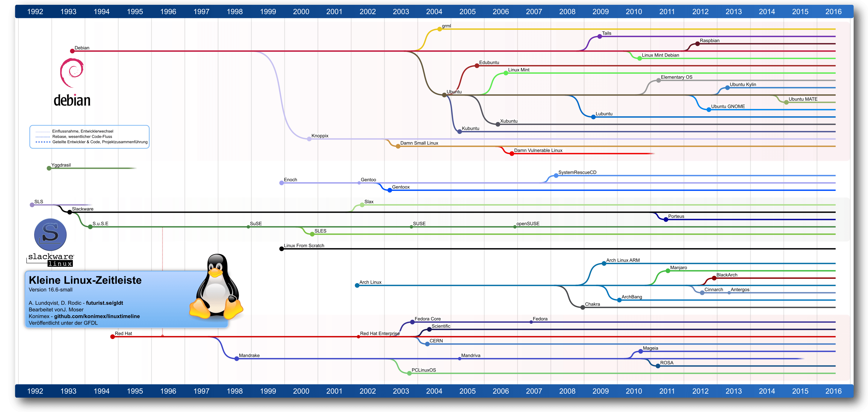
Task: Click the Gentoox node marker
Action: 390,191
